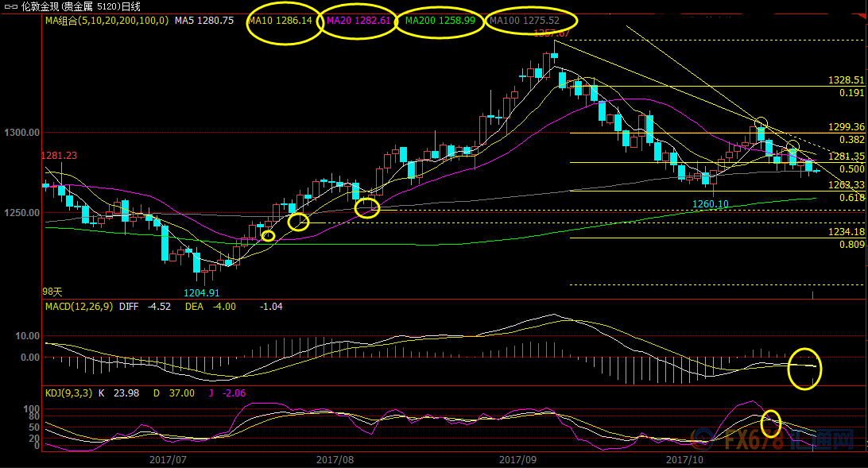Click the 1250.00 price axis label
This screenshot has height=468, width=868.
click(21, 213)
